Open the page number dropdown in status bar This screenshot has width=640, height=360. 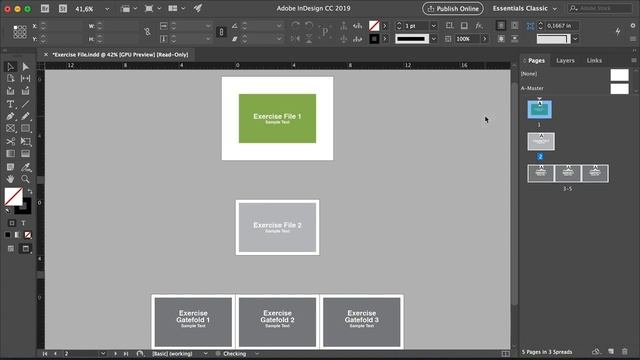tap(103, 353)
